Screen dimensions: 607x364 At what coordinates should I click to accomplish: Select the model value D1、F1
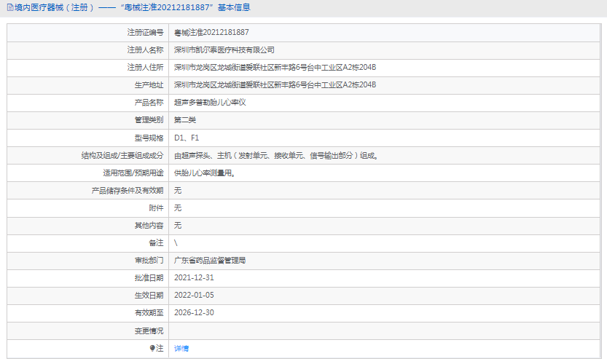pyautogui.click(x=187, y=138)
